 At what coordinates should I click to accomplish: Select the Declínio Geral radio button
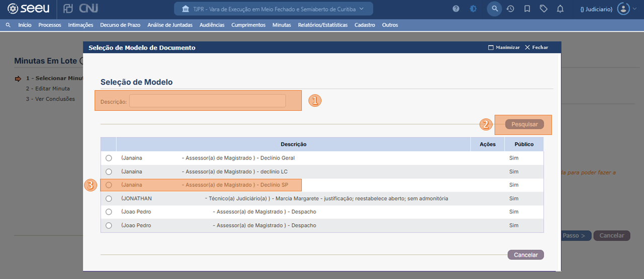109,158
